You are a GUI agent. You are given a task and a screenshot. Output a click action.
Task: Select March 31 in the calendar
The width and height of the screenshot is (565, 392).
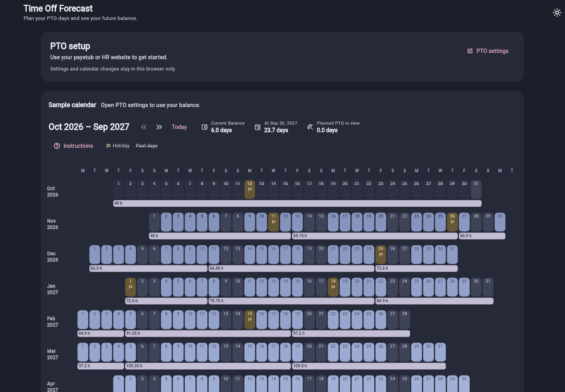tap(440, 352)
